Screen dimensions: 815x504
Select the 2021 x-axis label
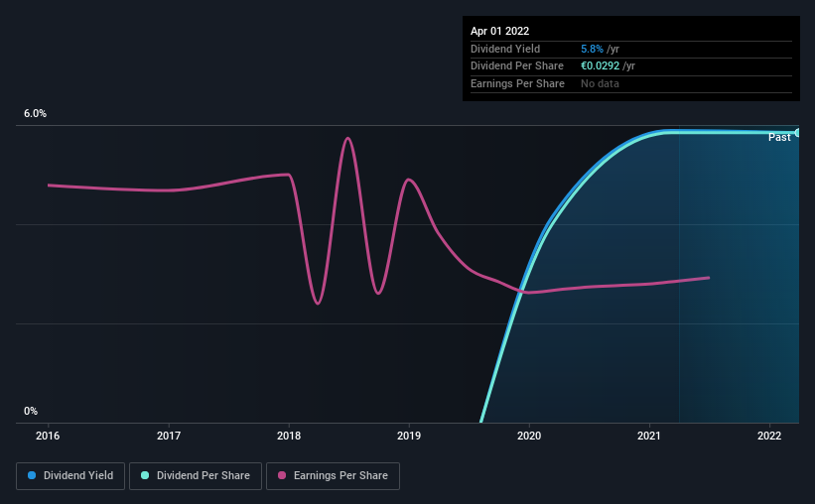pyautogui.click(x=649, y=436)
